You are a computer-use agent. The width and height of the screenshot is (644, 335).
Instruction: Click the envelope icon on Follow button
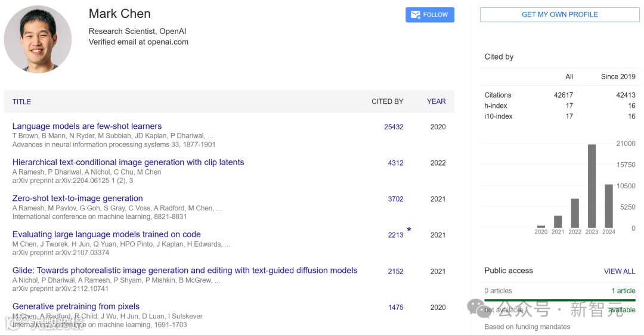click(x=416, y=15)
